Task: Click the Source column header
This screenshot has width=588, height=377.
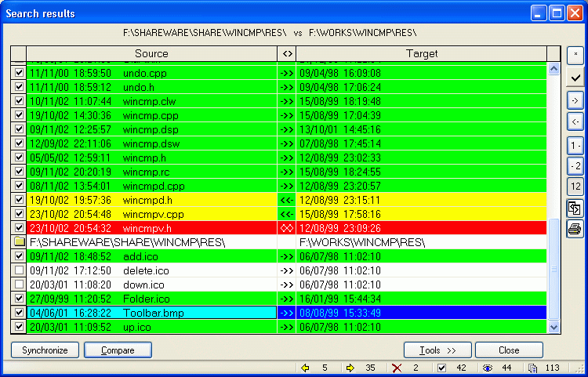Action: coord(151,53)
